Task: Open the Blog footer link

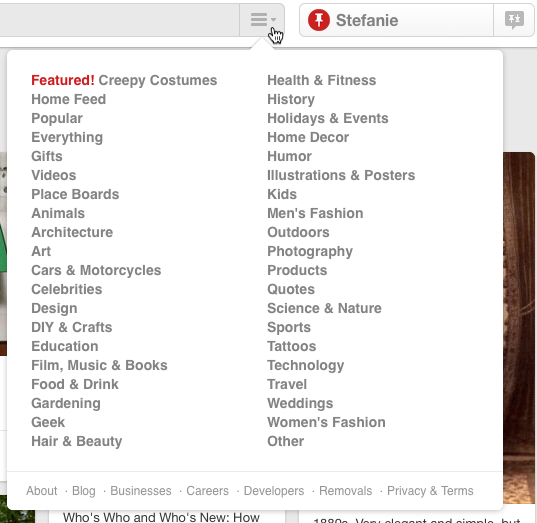Action: (84, 491)
